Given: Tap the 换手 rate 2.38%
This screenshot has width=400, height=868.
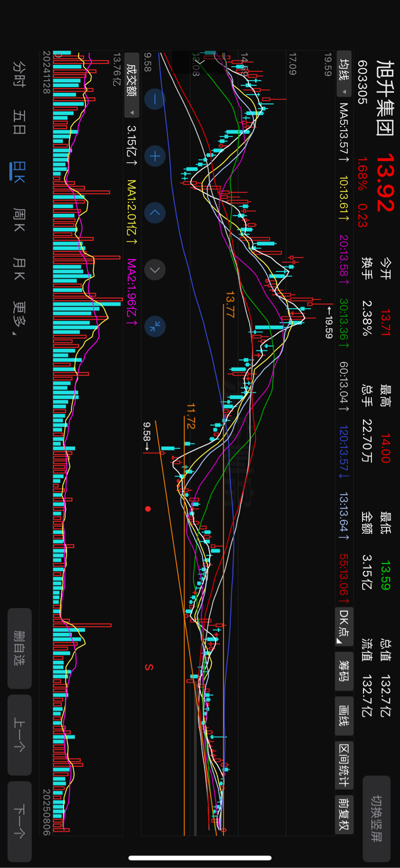Looking at the screenshot, I should coord(367,317).
